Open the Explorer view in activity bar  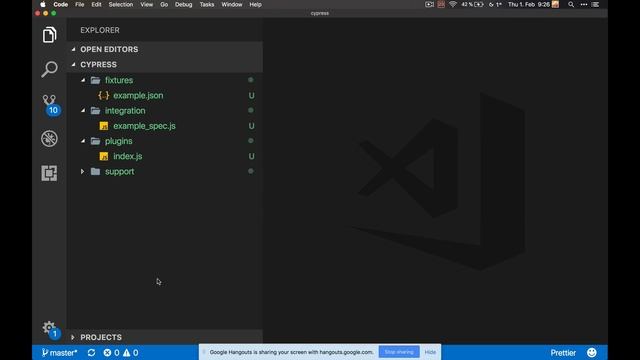pos(49,35)
